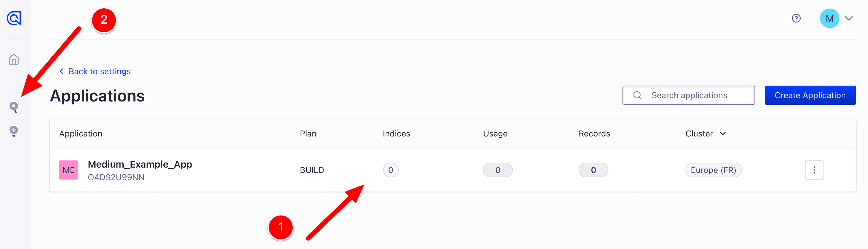The image size is (868, 249).
Task: Open the three-dot menu for Medium_Example_App
Action: pos(814,170)
